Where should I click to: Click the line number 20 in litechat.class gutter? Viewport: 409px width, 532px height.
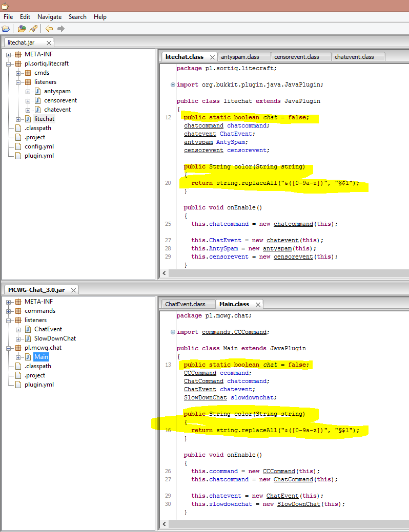coord(168,183)
